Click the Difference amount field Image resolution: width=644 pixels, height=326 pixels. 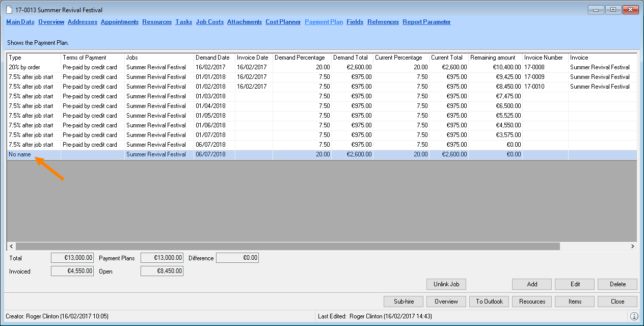coord(237,258)
